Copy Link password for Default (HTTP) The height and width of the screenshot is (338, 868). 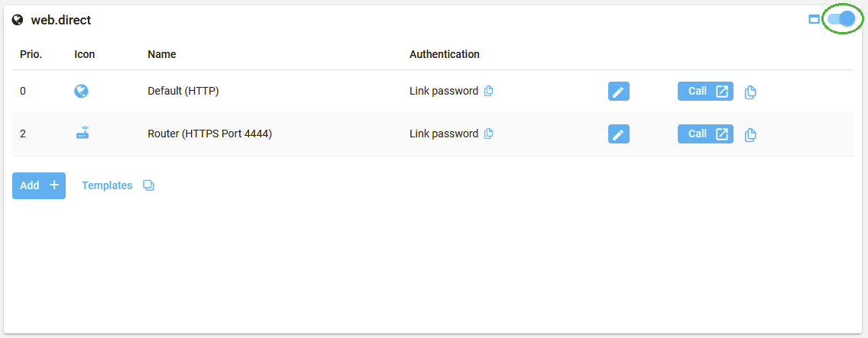489,91
